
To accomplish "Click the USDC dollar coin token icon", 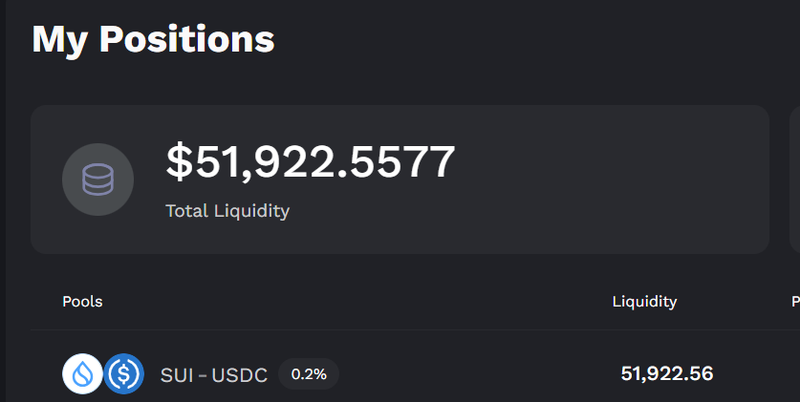I will [124, 374].
